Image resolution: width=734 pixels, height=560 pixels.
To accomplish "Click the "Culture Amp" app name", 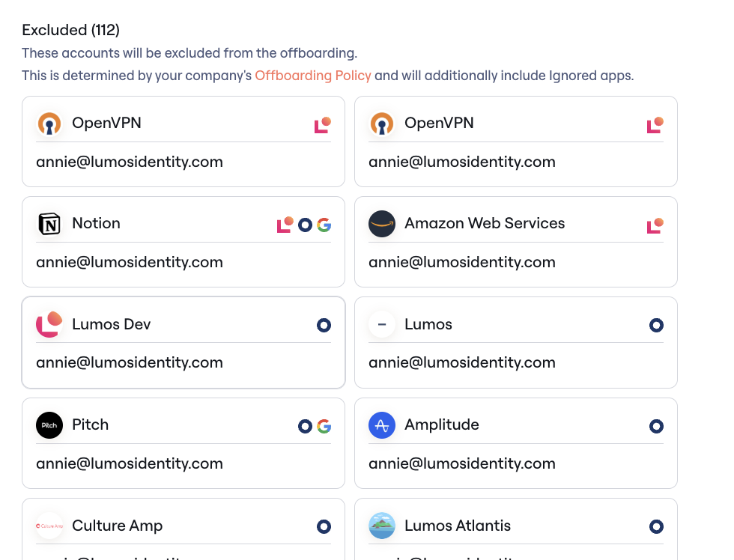I will 118,526.
